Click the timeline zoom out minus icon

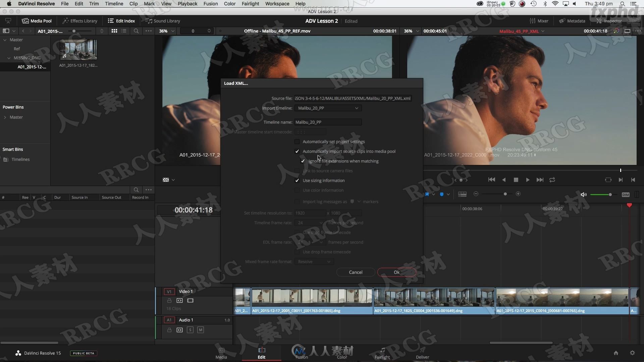[476, 194]
